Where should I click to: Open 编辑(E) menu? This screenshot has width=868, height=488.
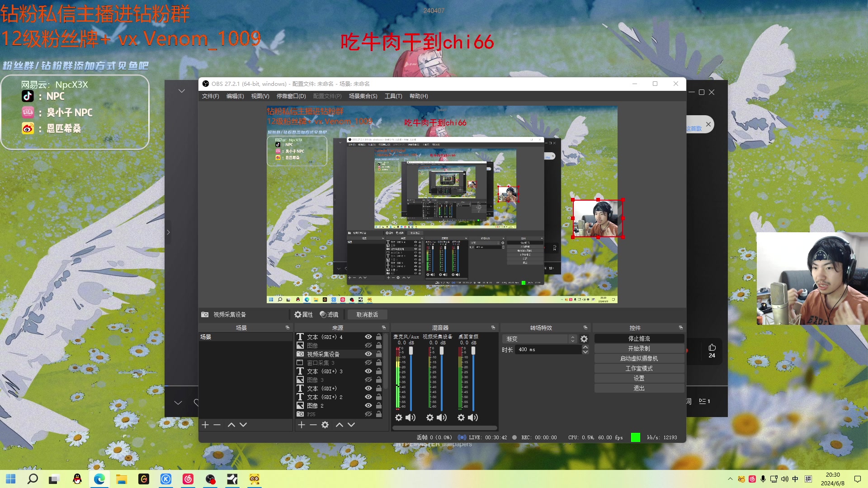[x=235, y=96]
